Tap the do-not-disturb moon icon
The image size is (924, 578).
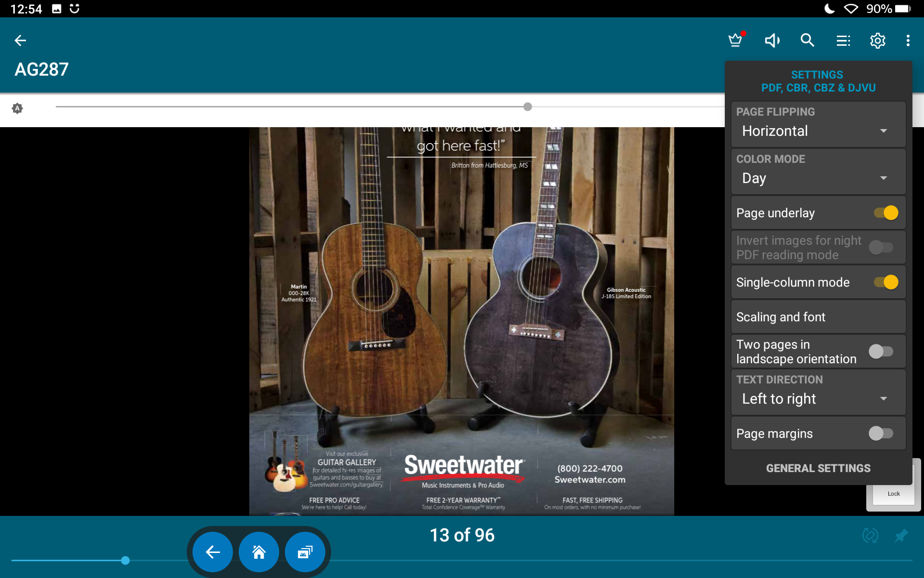click(x=829, y=9)
